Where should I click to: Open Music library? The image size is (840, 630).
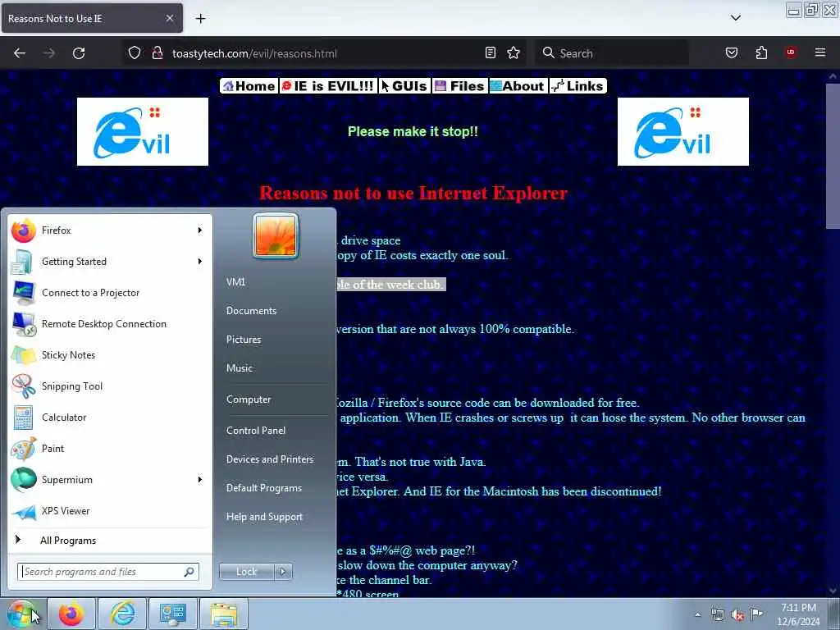point(240,368)
